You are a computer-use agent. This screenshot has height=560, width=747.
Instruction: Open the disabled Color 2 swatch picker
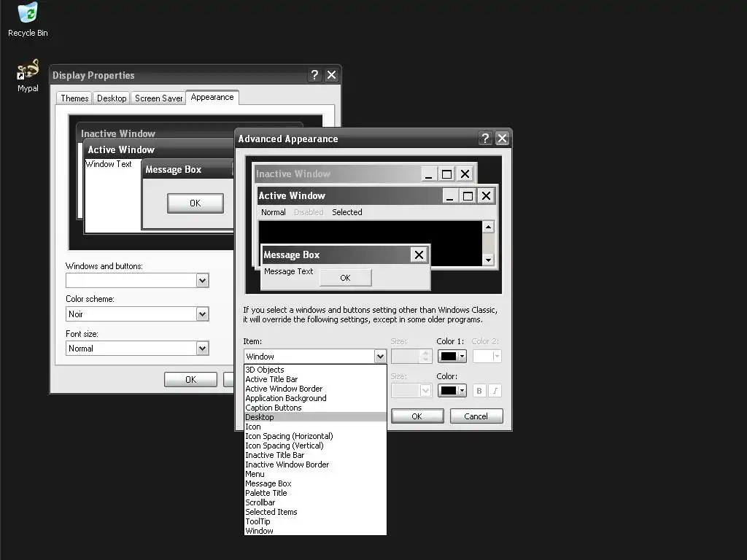[x=487, y=356]
